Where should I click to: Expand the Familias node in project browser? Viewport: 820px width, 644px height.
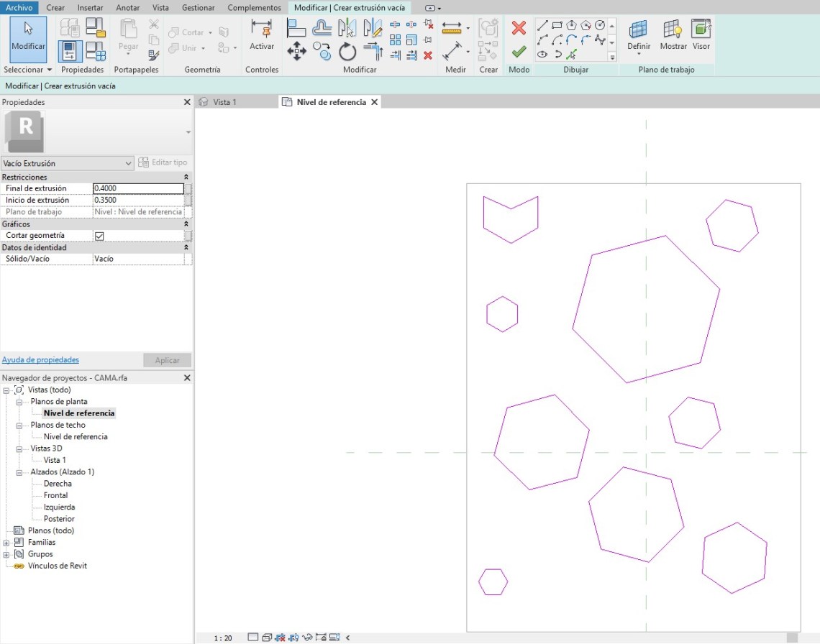coord(7,543)
